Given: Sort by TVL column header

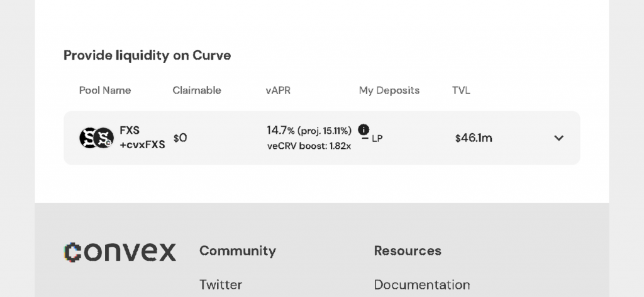Looking at the screenshot, I should coord(461,90).
